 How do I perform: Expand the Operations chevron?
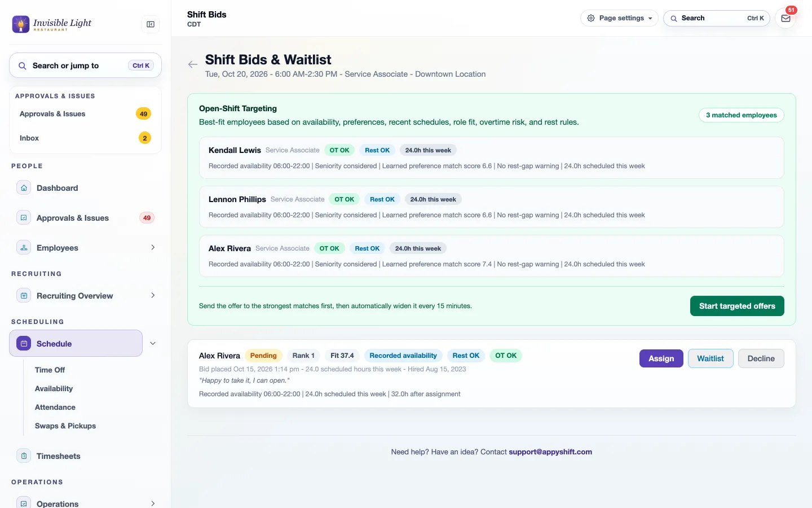tap(153, 503)
